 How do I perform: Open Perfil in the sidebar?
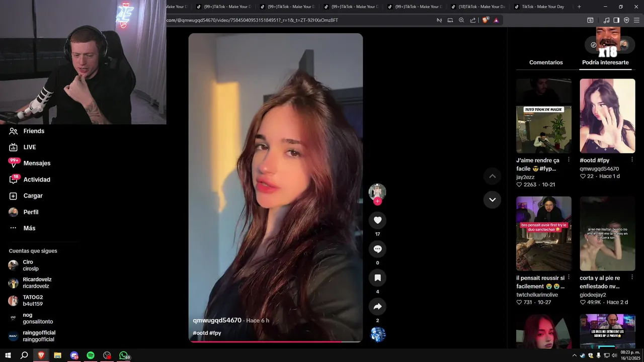(x=31, y=212)
